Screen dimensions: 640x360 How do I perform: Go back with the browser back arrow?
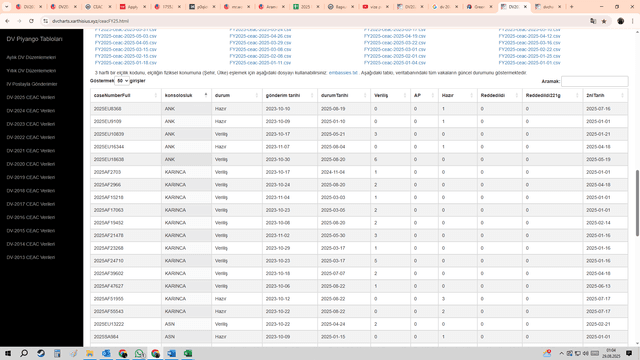tap(7, 21)
